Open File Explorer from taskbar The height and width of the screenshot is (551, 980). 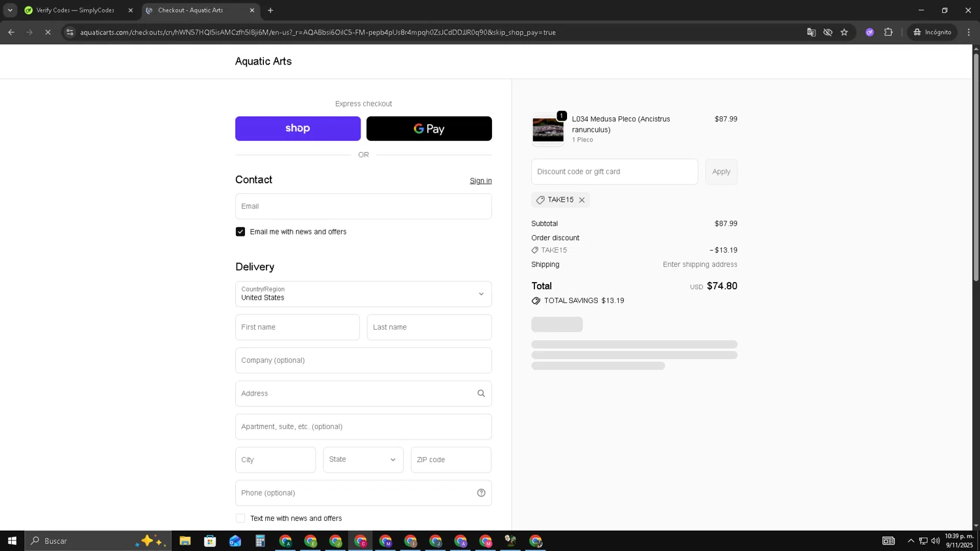(185, 541)
